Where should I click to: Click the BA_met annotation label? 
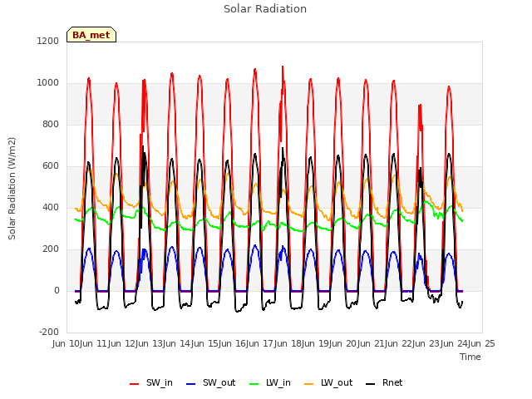(91, 35)
